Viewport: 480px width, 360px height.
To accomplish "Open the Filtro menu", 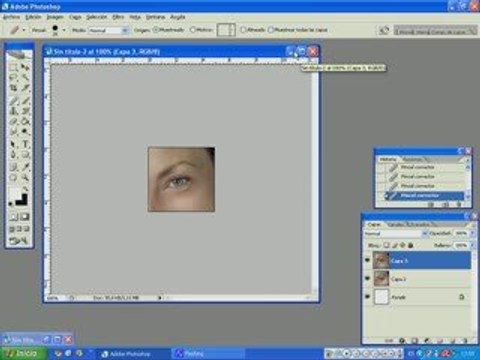I will click(x=118, y=17).
